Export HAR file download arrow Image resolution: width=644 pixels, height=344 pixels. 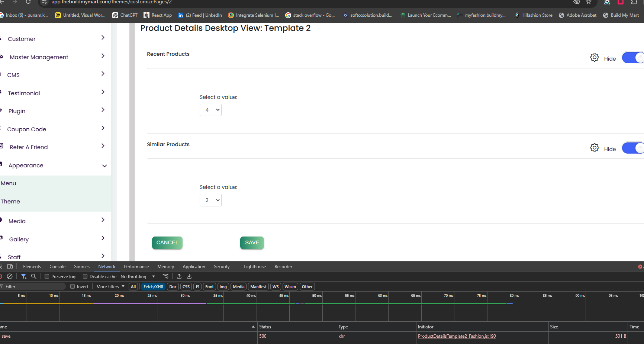(x=189, y=276)
